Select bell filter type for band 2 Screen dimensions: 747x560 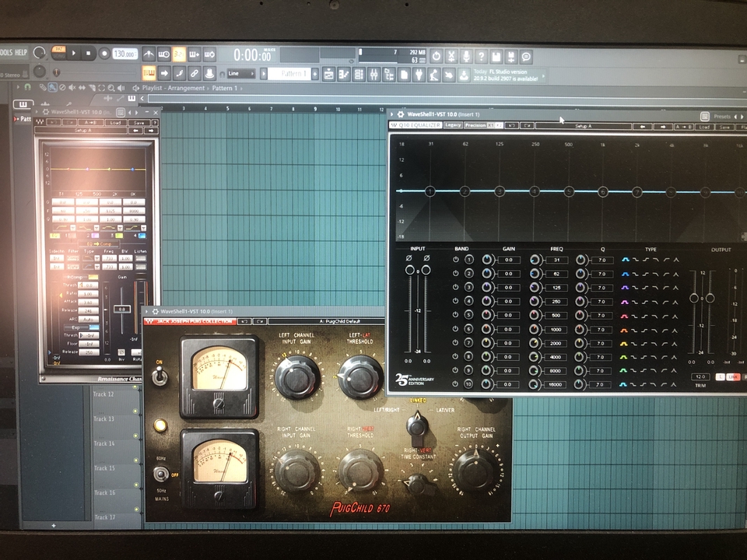(x=625, y=274)
